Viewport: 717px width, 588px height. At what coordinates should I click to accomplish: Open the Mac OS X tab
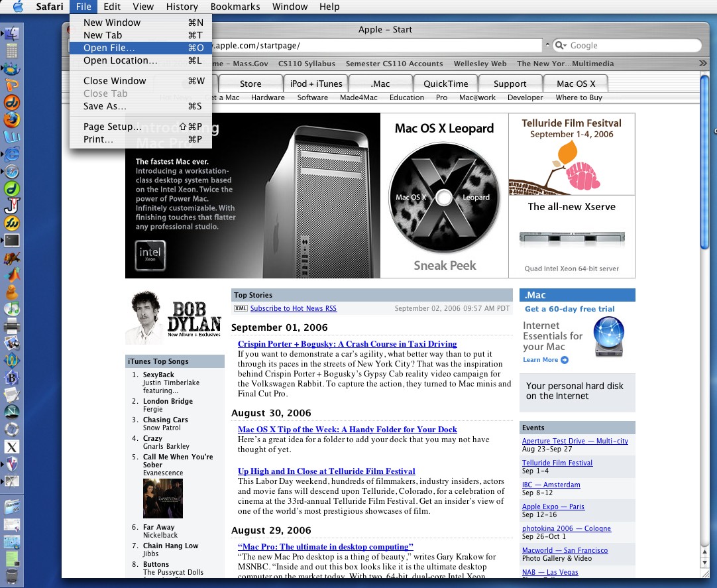576,84
